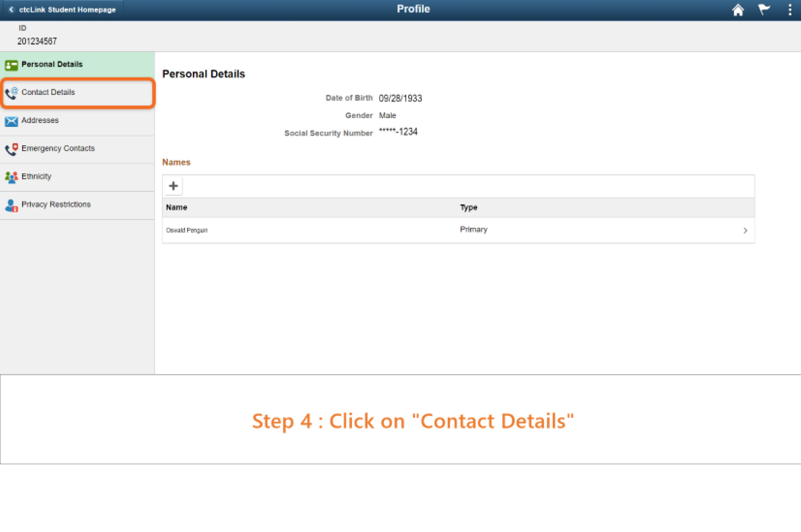Click the Addresses envelope icon
The height and width of the screenshot is (532, 801).
pos(11,121)
